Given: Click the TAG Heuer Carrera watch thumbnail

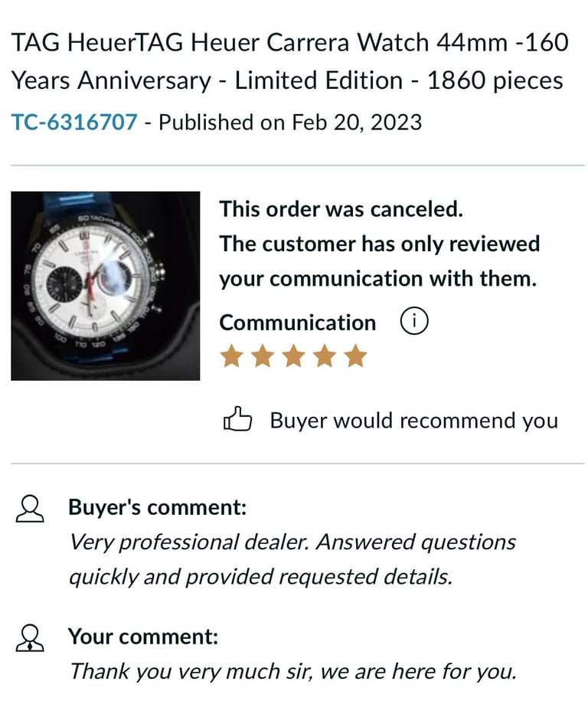Looking at the screenshot, I should point(105,286).
